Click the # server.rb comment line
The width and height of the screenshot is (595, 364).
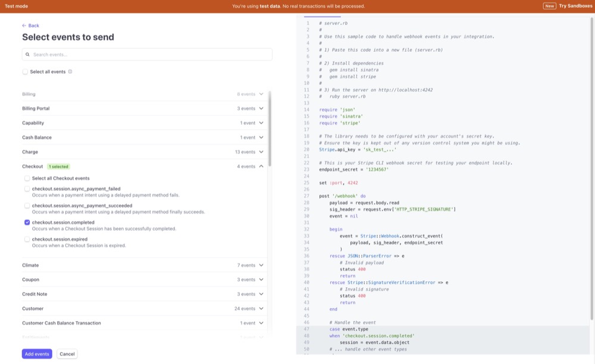coord(333,23)
